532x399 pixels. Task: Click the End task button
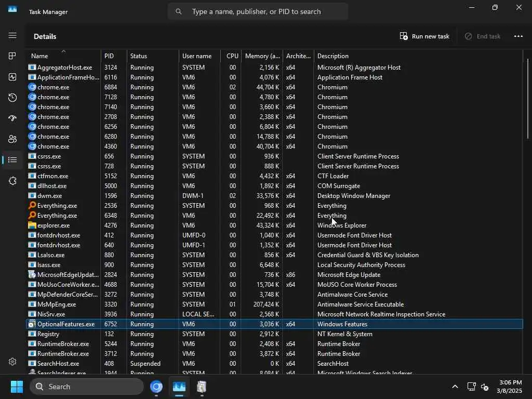483,36
